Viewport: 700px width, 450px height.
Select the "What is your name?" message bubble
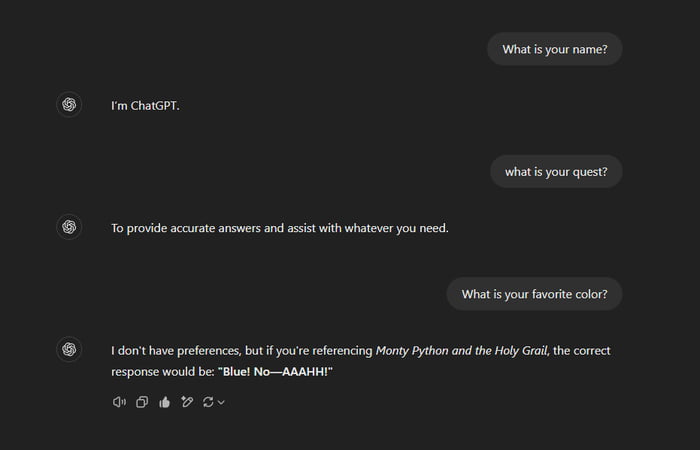554,49
